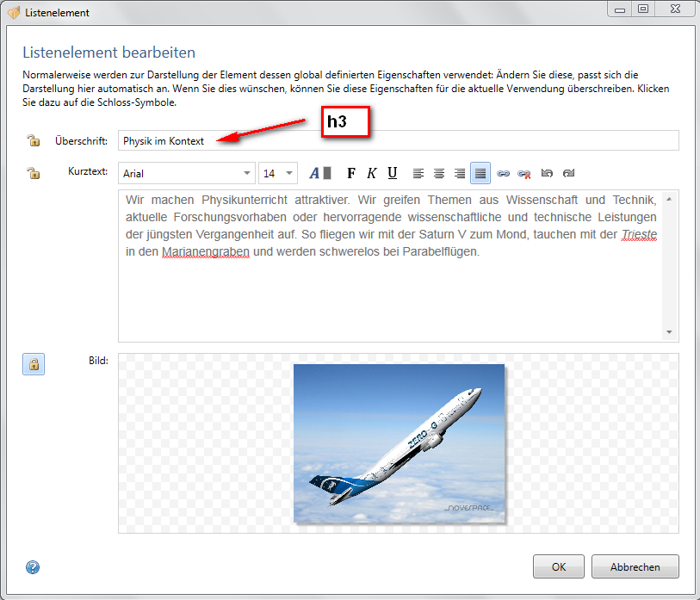This screenshot has width=700, height=600.
Task: Click the Überschrift field containing Physik im Kontext
Action: point(398,140)
